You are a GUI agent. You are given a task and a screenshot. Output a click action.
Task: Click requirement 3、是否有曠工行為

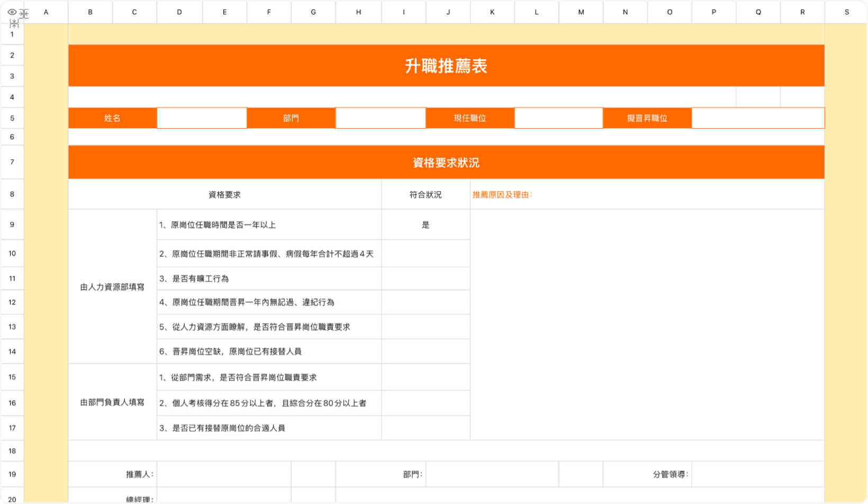269,278
